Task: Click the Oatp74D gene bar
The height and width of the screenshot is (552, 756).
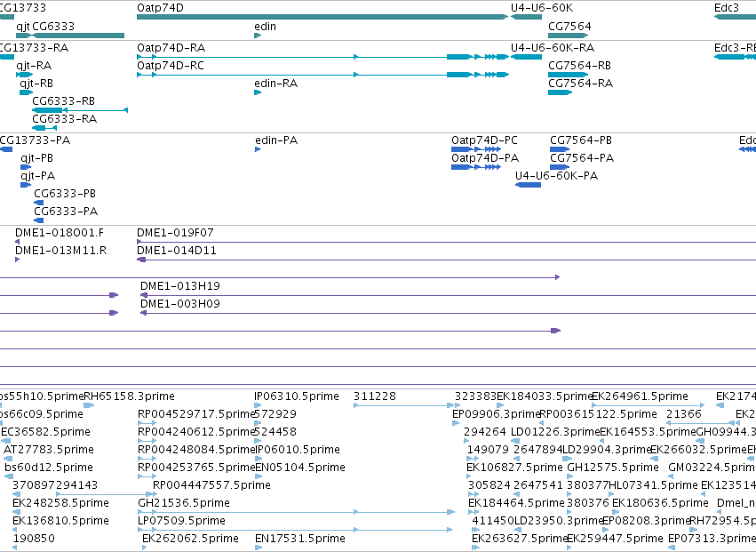Action: coord(322,17)
